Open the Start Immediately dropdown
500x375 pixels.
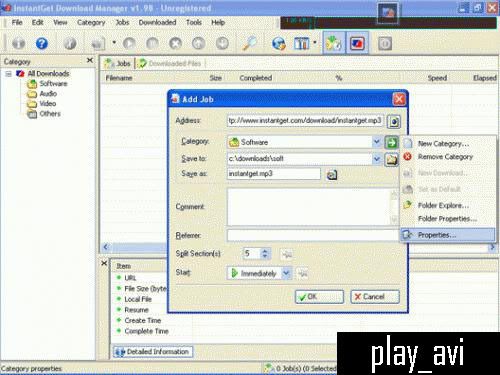(286, 273)
